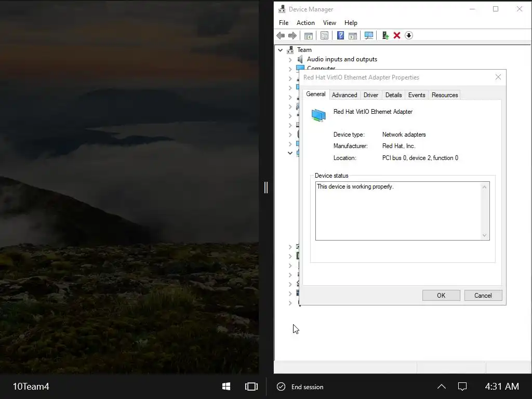
Task: Select the General tab
Action: coord(315,95)
